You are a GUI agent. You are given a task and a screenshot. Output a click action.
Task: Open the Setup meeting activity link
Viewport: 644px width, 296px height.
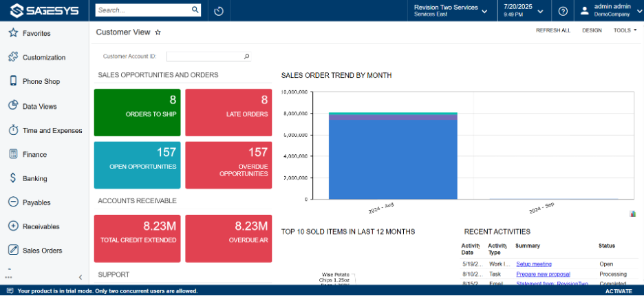[x=534, y=264]
